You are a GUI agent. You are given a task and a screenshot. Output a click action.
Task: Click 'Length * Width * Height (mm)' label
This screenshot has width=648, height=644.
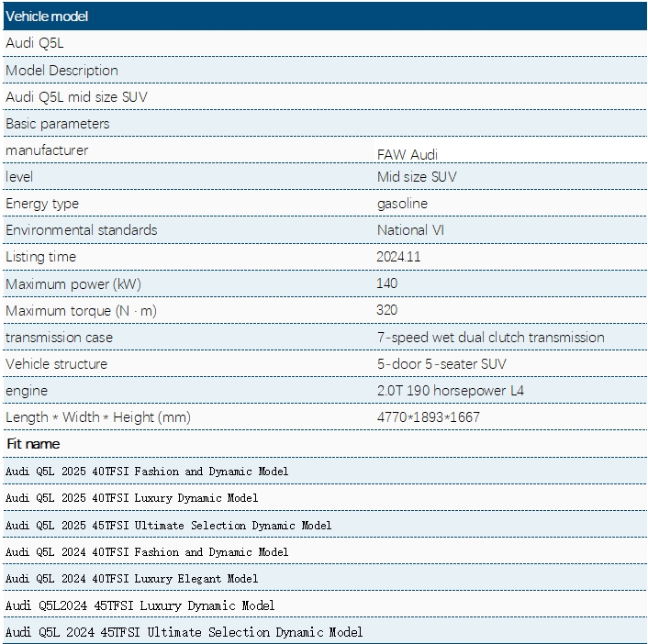coord(98,417)
